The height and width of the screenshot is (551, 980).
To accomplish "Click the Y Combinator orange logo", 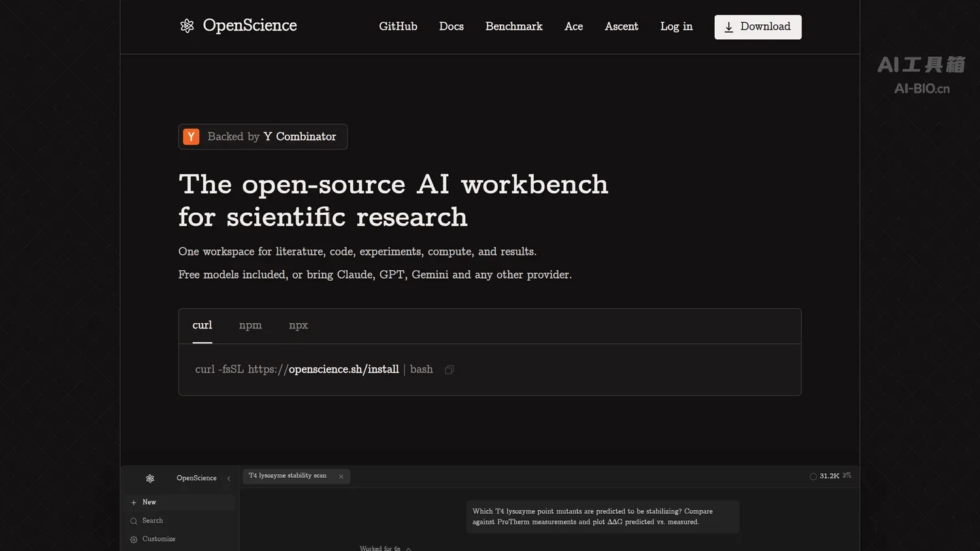I will coord(191,136).
